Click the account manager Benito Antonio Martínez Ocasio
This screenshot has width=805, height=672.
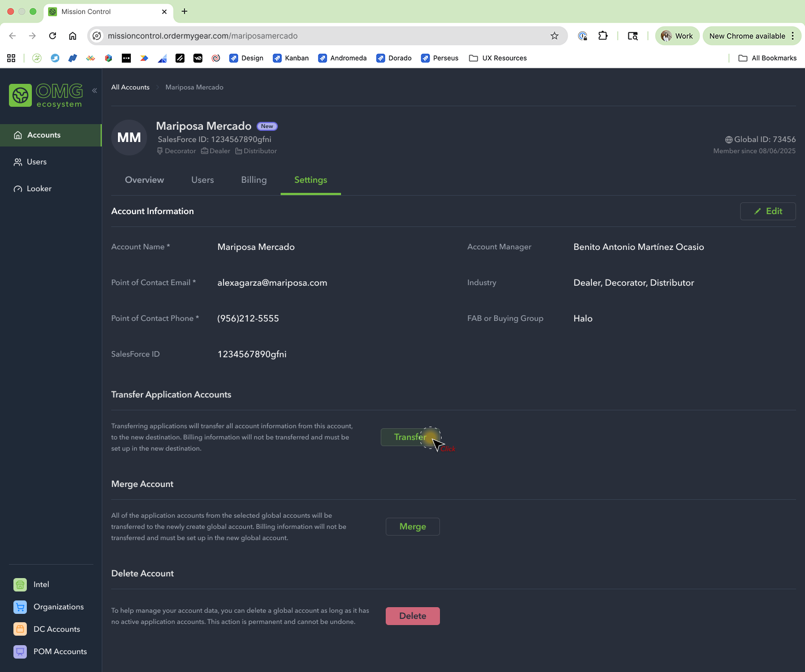(x=639, y=247)
